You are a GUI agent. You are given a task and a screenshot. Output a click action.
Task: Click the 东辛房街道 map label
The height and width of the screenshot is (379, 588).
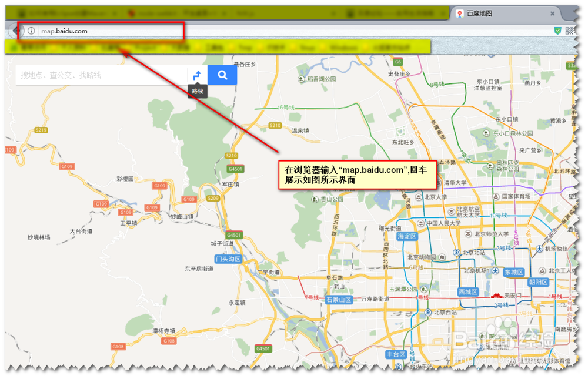tap(199, 269)
